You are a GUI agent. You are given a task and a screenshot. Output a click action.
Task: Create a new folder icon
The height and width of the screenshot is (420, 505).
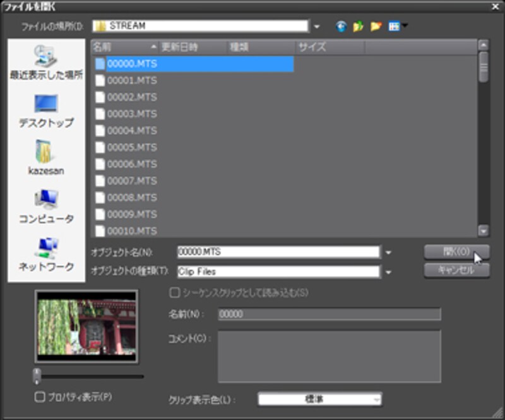coord(377,27)
